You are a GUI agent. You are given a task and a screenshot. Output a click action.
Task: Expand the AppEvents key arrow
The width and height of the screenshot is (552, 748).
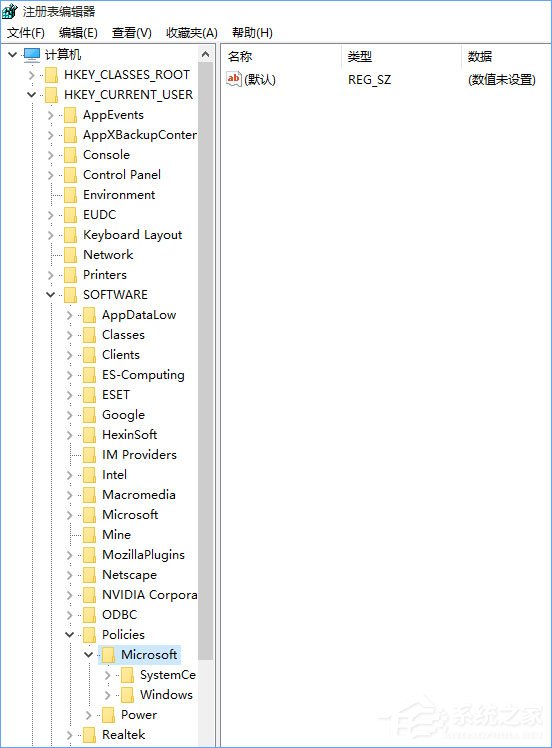tap(51, 115)
